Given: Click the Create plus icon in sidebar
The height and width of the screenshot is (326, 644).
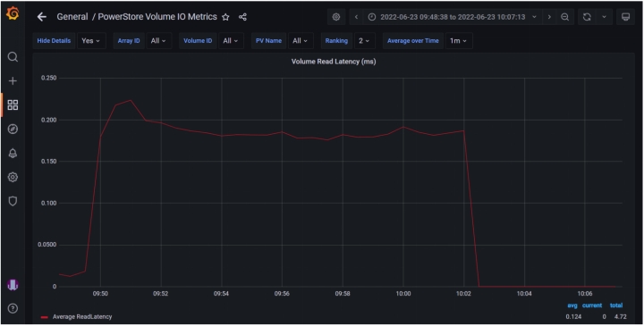Looking at the screenshot, I should click(13, 80).
